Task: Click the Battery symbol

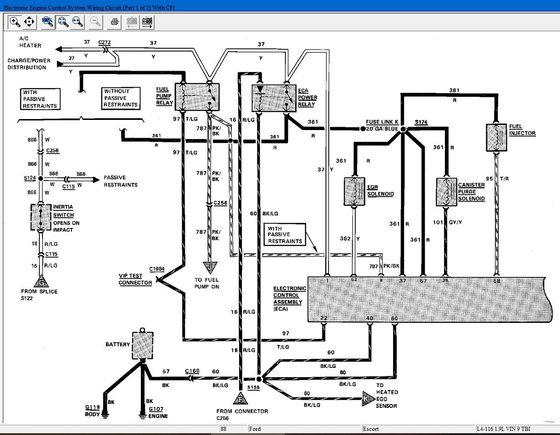Action: (x=143, y=345)
